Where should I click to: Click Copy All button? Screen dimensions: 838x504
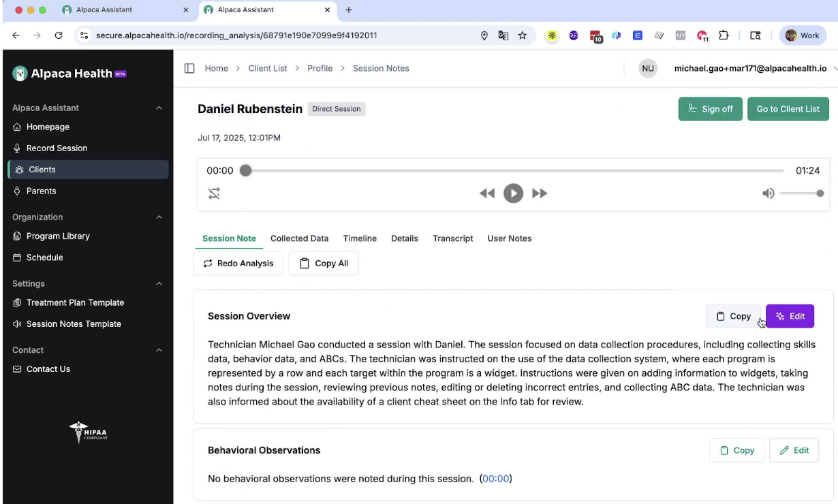324,264
